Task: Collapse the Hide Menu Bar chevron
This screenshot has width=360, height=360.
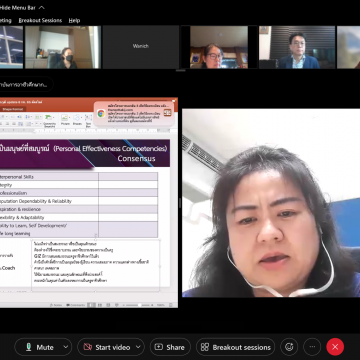Action: (x=42, y=7)
